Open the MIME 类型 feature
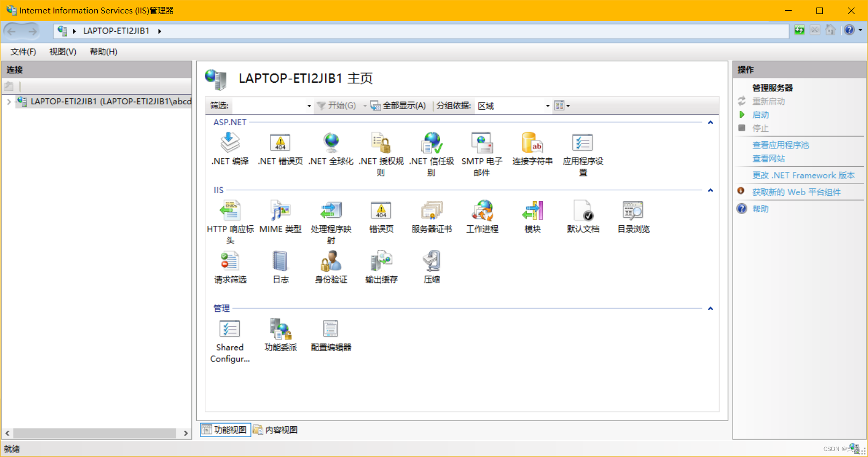The height and width of the screenshot is (457, 868). 281,217
